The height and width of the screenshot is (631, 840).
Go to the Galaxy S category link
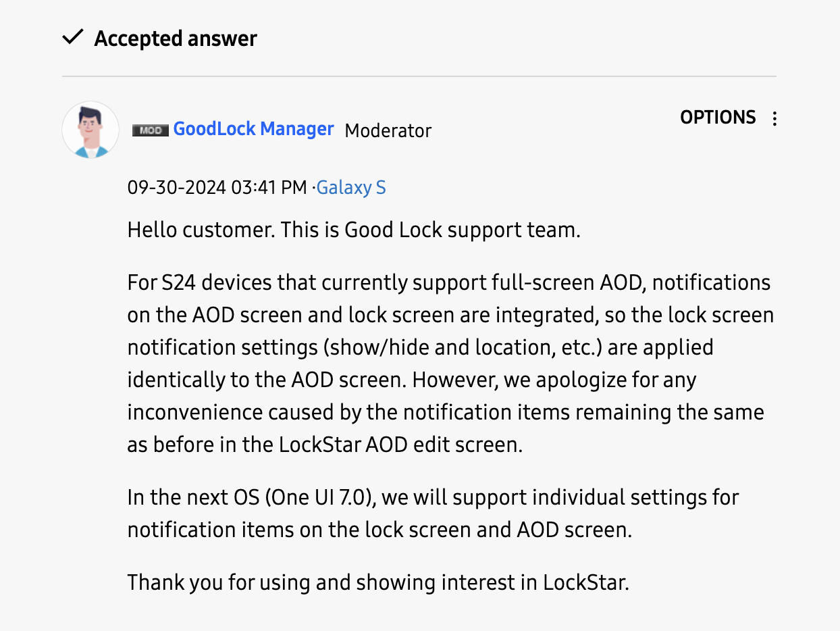[351, 187]
